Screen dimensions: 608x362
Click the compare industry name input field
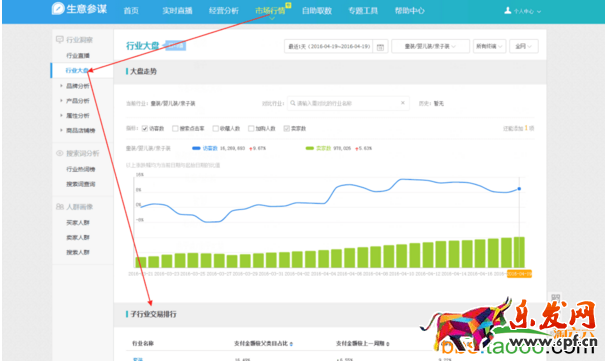[348, 103]
